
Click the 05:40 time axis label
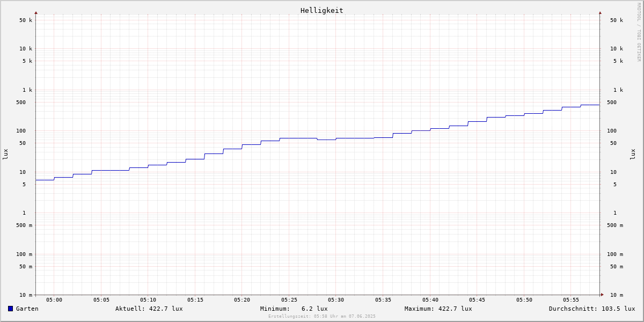(430, 300)
